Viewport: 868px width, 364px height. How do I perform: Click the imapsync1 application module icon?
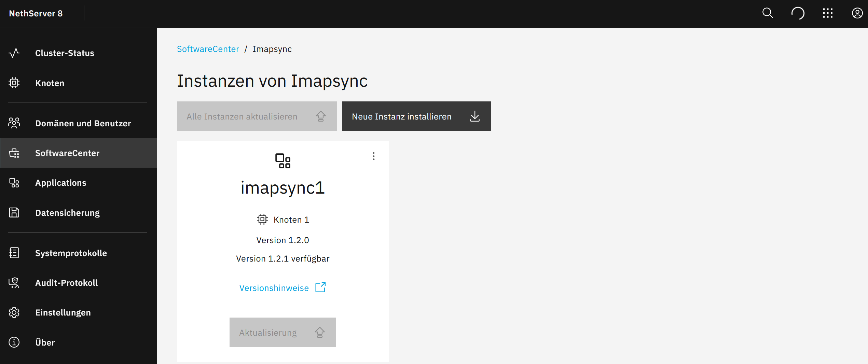click(283, 161)
